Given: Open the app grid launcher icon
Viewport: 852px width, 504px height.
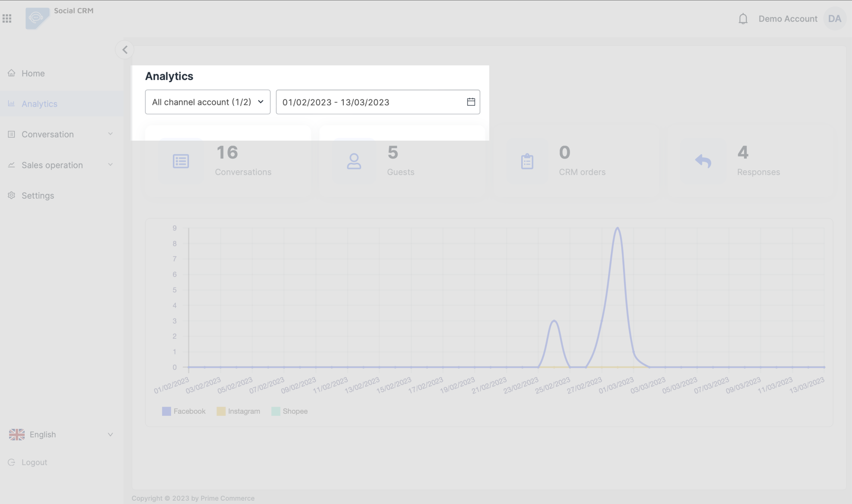Looking at the screenshot, I should pyautogui.click(x=7, y=18).
